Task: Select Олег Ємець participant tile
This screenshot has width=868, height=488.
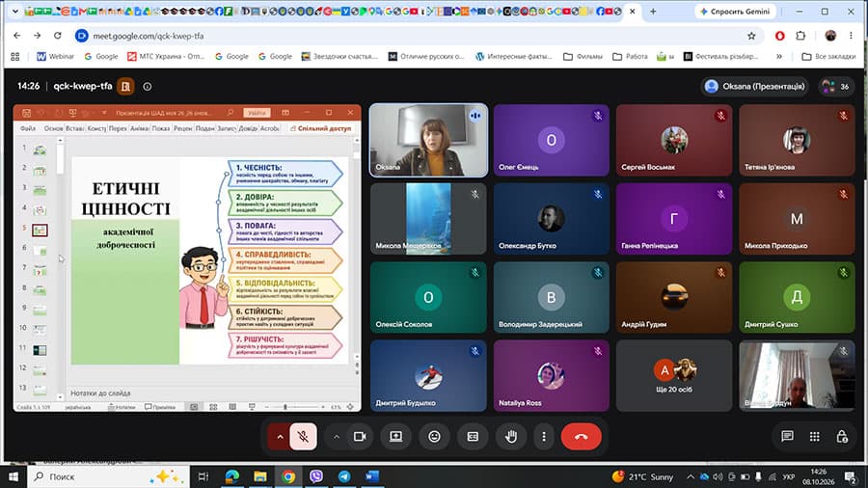Action: coord(552,141)
